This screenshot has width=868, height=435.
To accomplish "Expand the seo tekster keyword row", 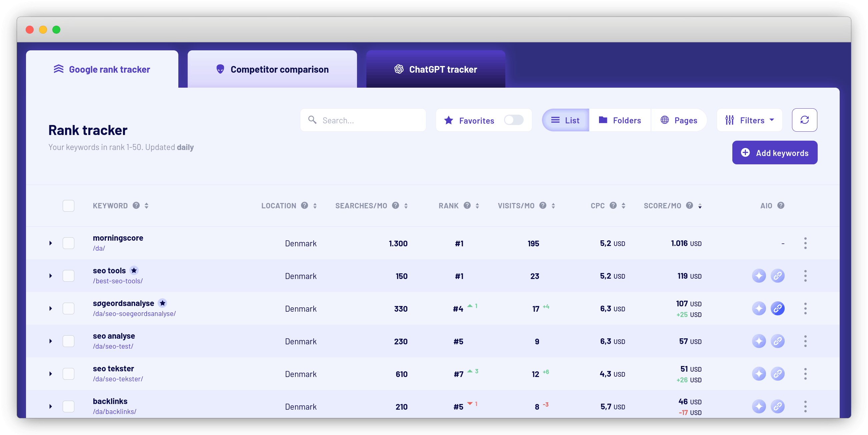I will pyautogui.click(x=51, y=374).
